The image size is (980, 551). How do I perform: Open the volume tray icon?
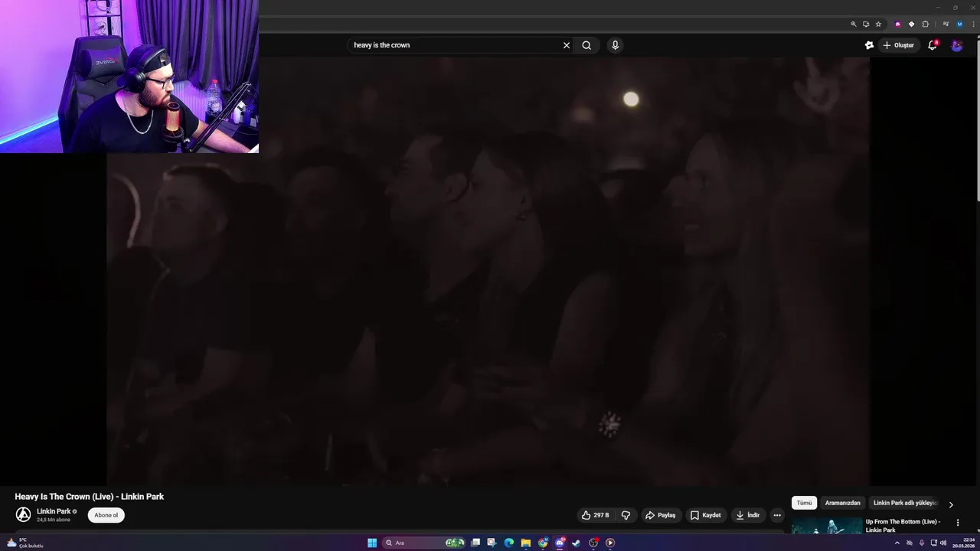click(943, 543)
